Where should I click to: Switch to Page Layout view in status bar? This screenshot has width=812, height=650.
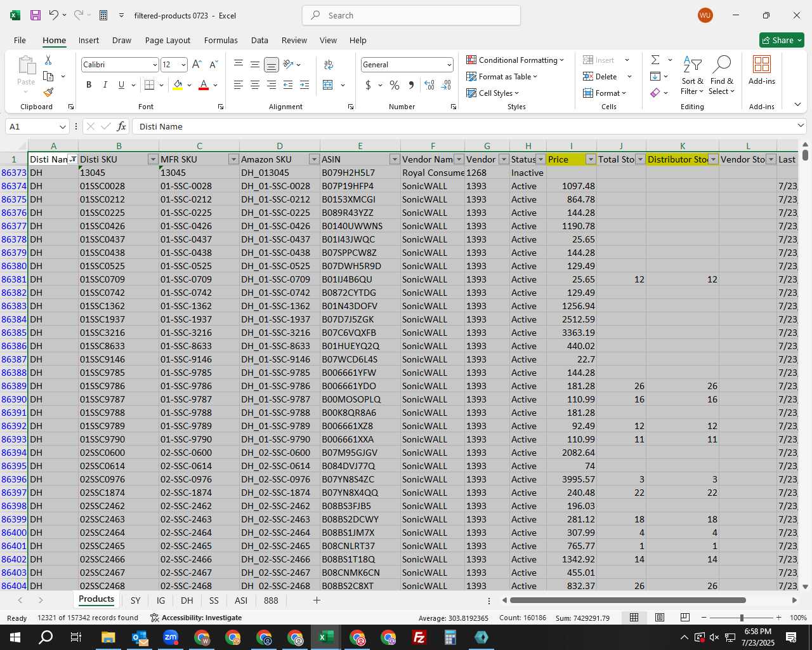pyautogui.click(x=660, y=618)
